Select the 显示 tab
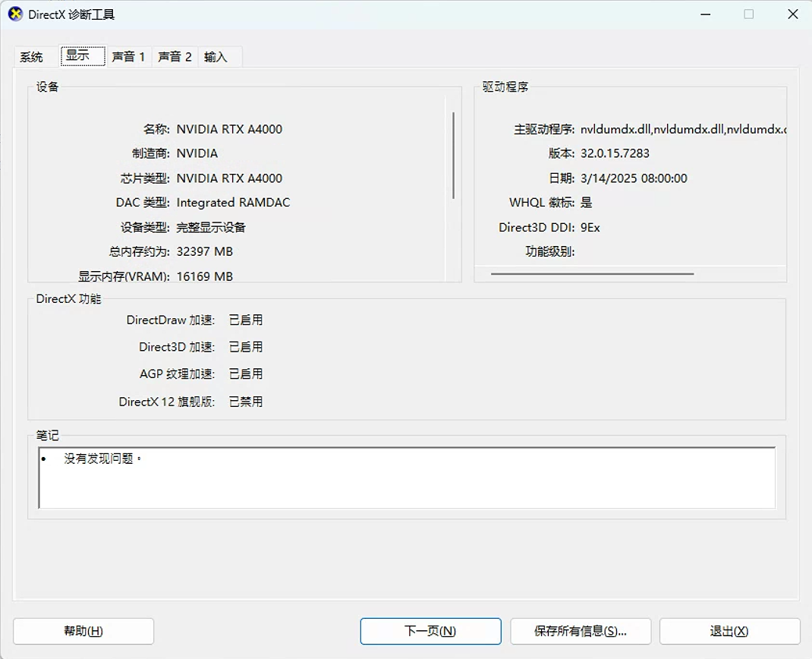 click(x=78, y=56)
